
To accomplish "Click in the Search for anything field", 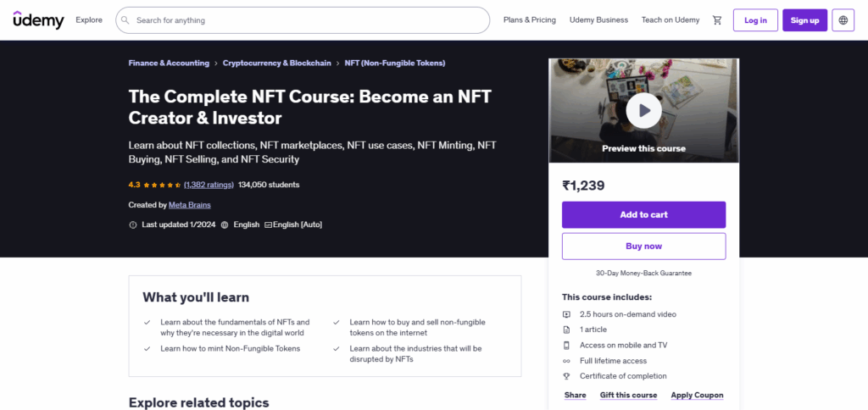I will tap(305, 20).
